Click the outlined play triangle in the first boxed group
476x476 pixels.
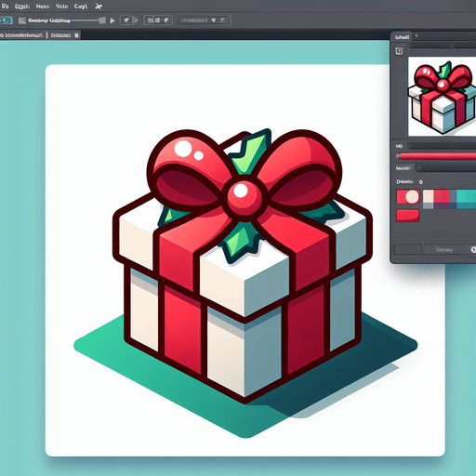(135, 20)
